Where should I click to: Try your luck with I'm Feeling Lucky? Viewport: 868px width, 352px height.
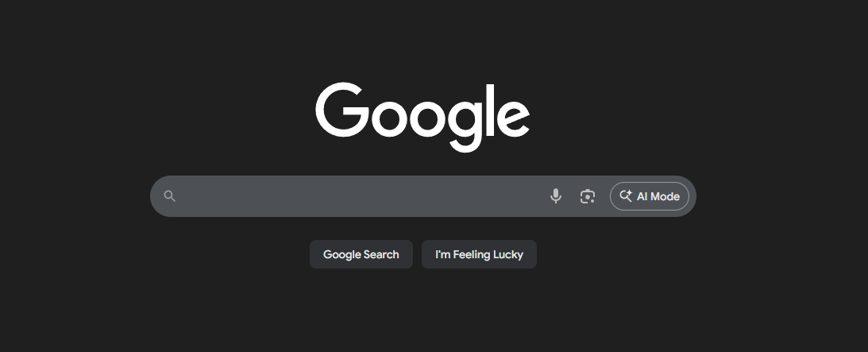pyautogui.click(x=479, y=254)
